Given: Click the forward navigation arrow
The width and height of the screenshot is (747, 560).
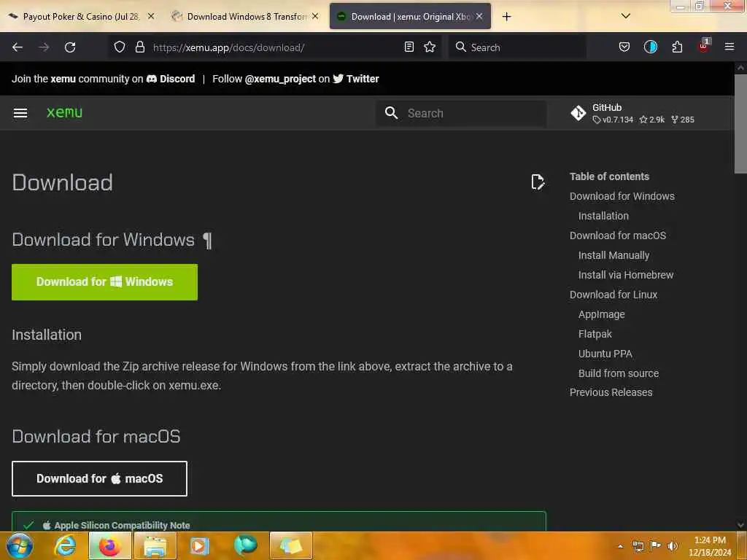Looking at the screenshot, I should pyautogui.click(x=44, y=47).
